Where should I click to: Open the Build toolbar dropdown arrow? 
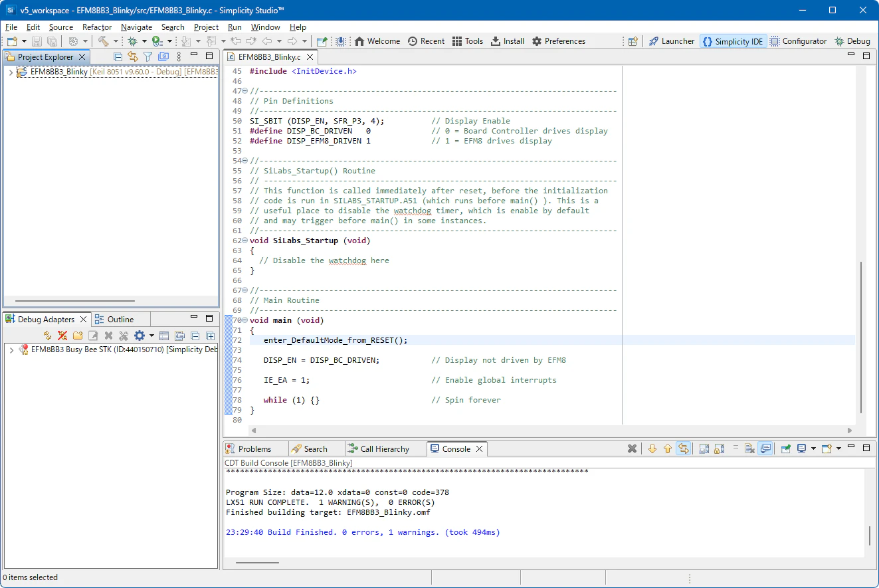click(116, 41)
